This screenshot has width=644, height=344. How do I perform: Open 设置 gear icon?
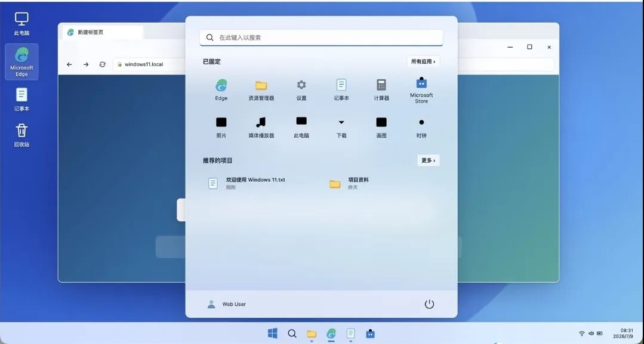point(301,90)
